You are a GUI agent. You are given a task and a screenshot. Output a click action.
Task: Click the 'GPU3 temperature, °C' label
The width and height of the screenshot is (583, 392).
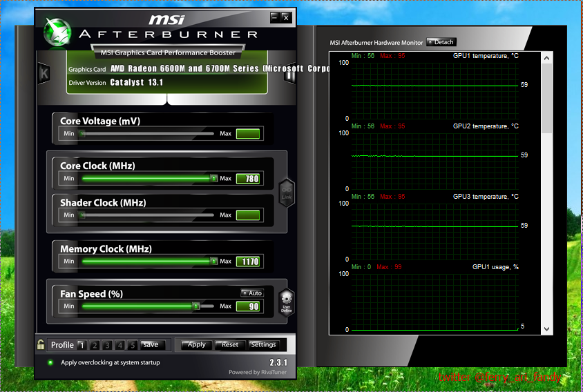(486, 197)
